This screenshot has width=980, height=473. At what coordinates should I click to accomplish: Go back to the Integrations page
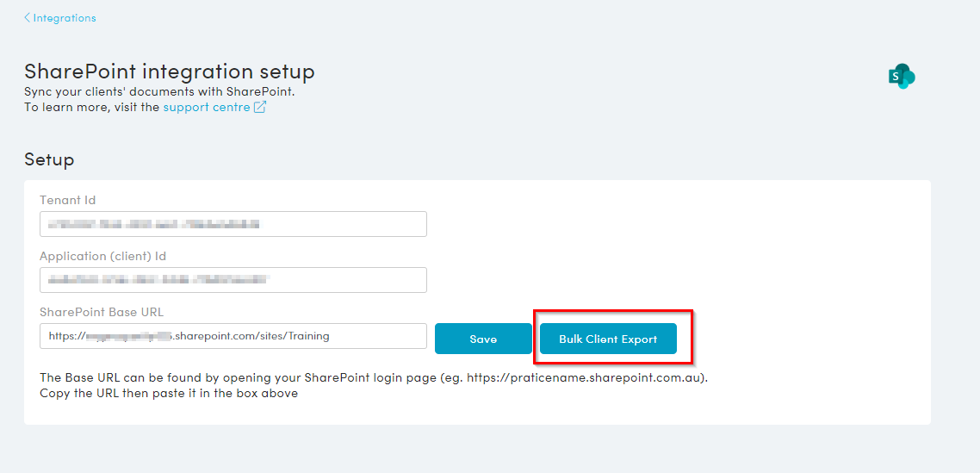(60, 18)
